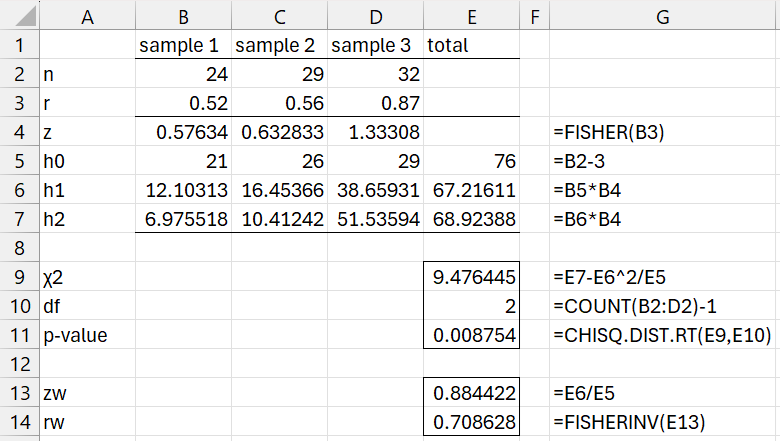The height and width of the screenshot is (441, 780).
Task: Click the select-all corner triangle
Action: 18,15
